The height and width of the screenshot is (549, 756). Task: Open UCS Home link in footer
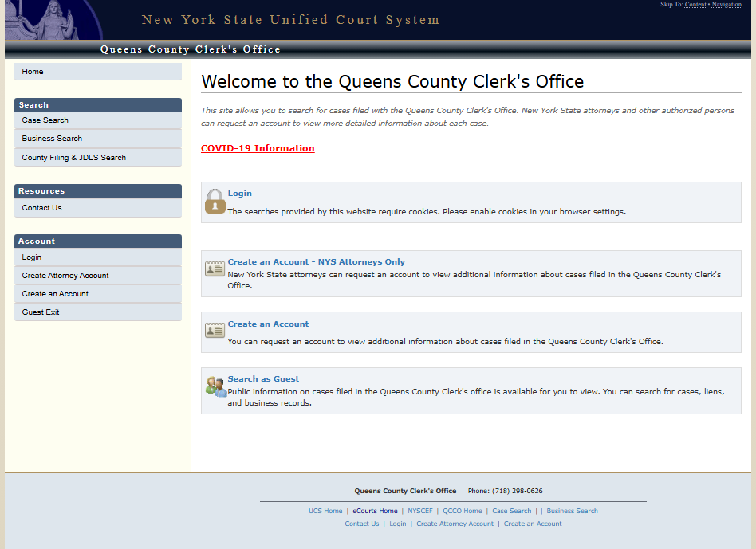325,511
